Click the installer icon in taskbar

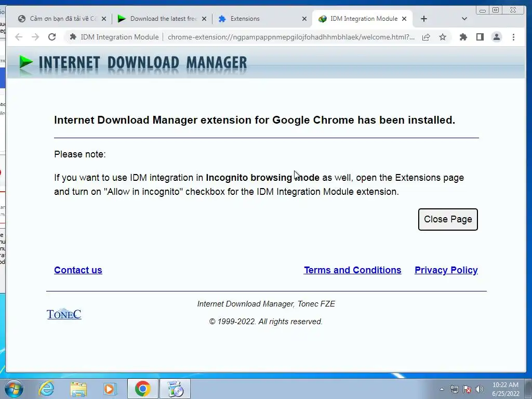[175, 389]
